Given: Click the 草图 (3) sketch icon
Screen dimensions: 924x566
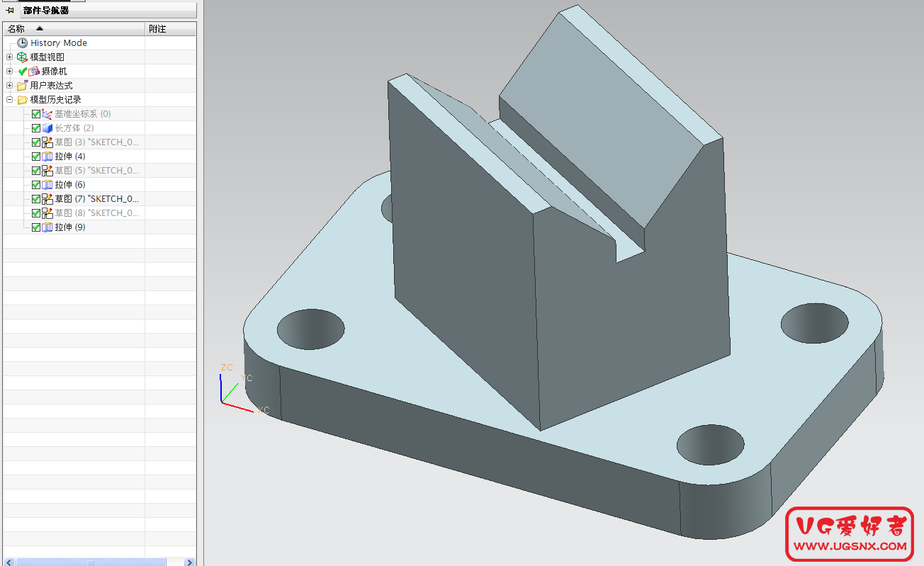Looking at the screenshot, I should coord(47,142).
